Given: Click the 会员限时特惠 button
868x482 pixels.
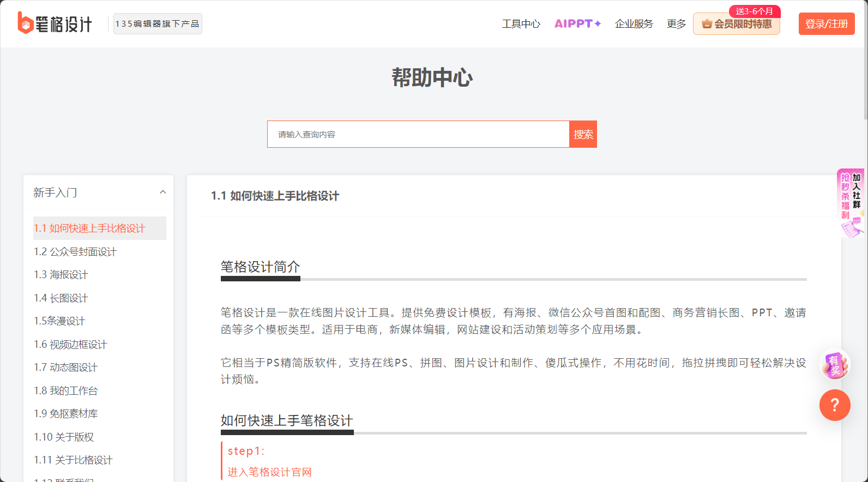Looking at the screenshot, I should [737, 24].
